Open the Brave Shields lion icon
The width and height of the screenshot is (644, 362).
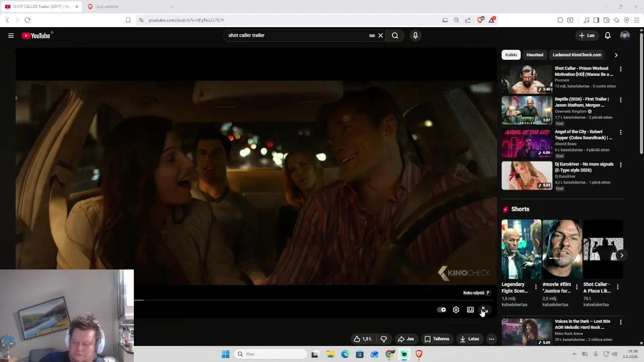point(480,20)
